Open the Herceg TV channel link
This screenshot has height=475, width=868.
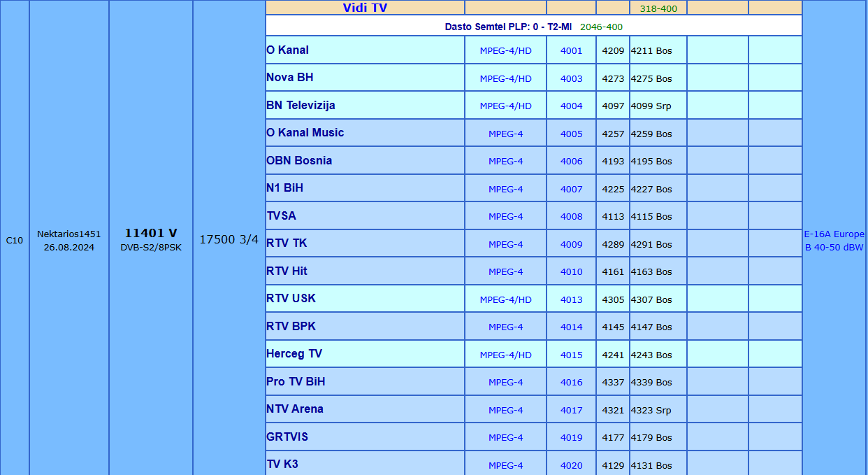click(x=294, y=354)
